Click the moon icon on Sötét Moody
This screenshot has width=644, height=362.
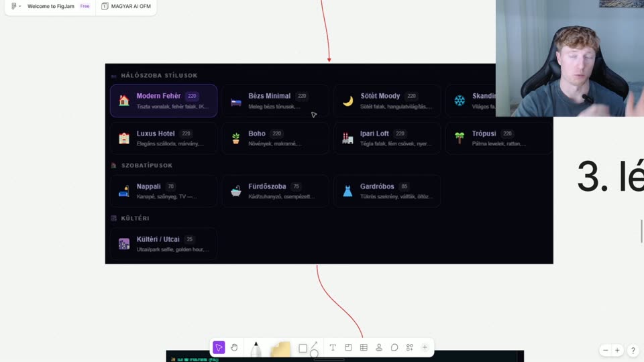click(x=348, y=101)
